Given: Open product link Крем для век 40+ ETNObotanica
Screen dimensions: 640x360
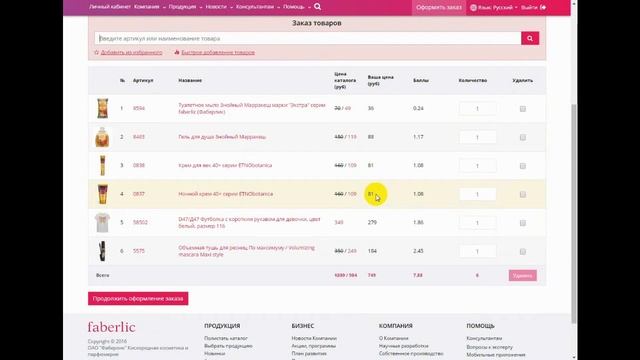Looking at the screenshot, I should (225, 165).
